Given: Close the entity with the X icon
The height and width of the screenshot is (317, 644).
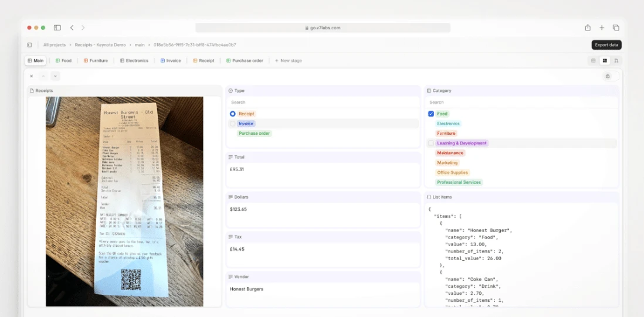Looking at the screenshot, I should 31,76.
